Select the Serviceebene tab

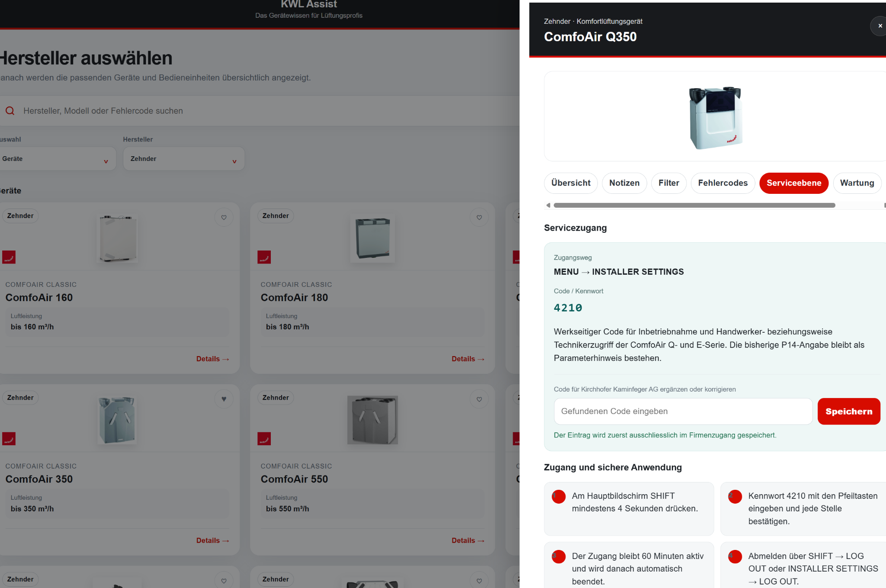(794, 183)
